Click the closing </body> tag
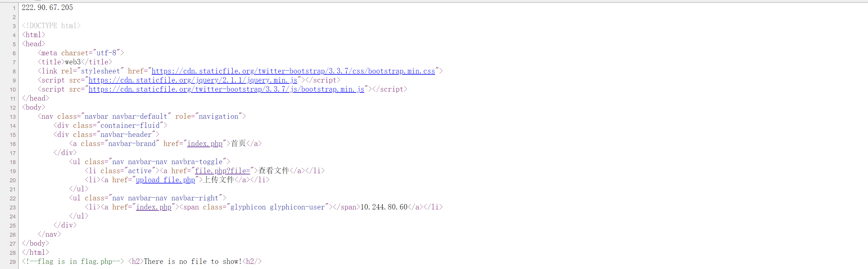 tap(35, 243)
